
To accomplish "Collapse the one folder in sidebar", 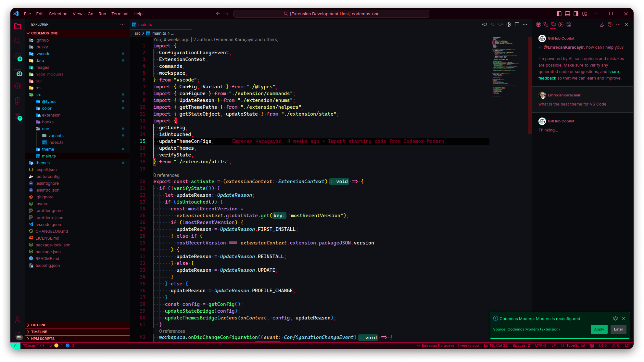I will tap(45, 129).
